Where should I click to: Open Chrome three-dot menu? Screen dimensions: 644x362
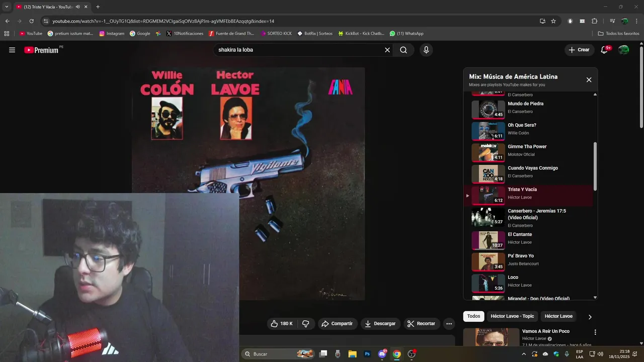pos(635,21)
